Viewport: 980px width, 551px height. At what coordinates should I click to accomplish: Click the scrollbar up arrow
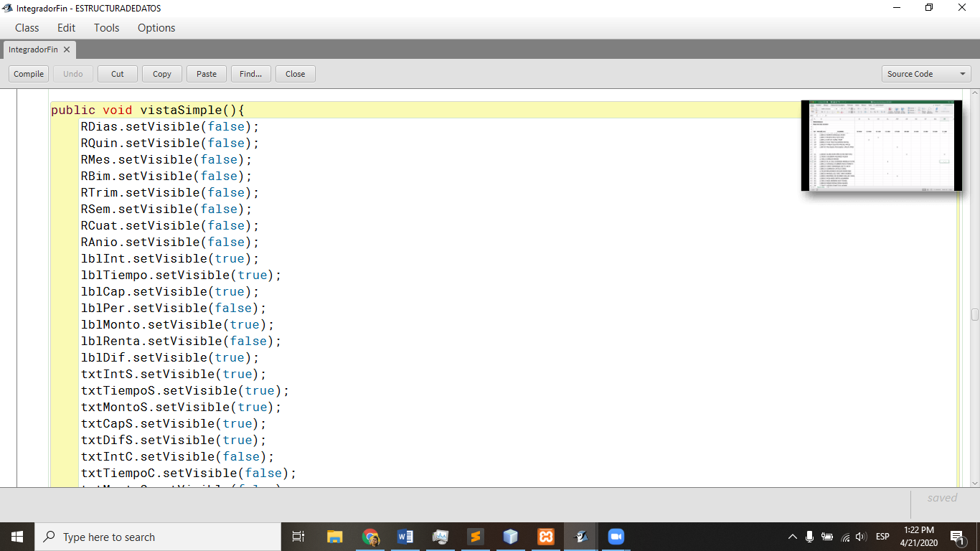point(975,93)
